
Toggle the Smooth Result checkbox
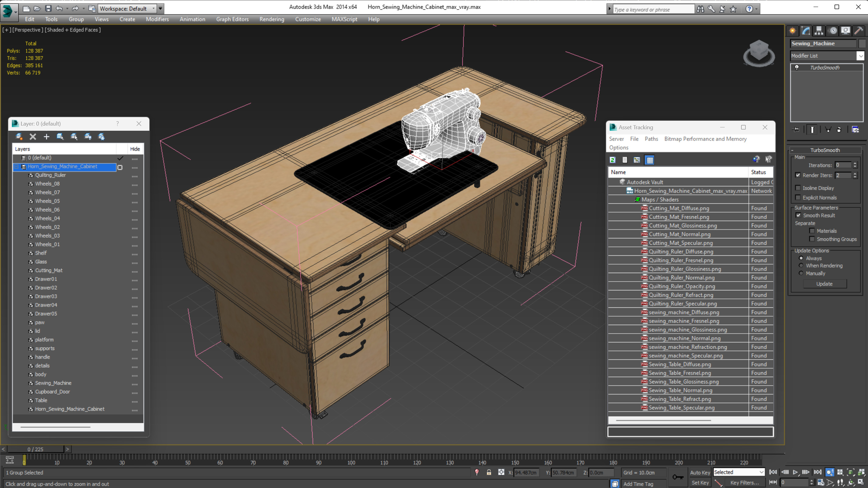click(x=798, y=215)
